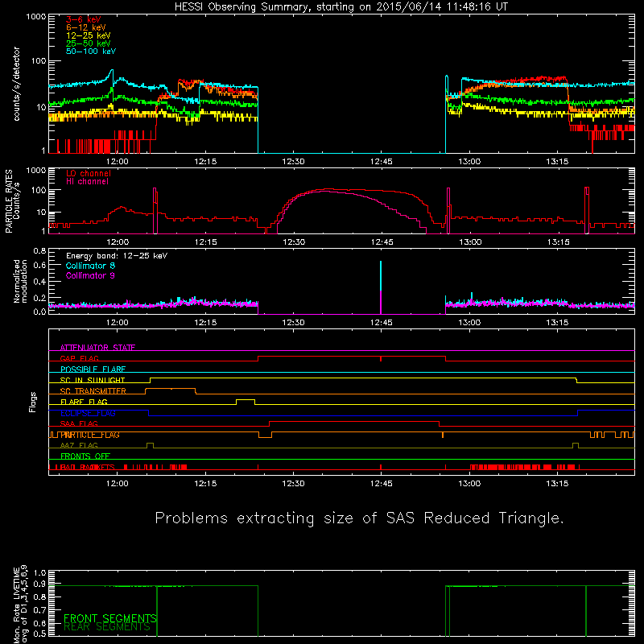The width and height of the screenshot is (644, 644).
Task: Click the GAP FLAG label
Action: pyautogui.click(x=79, y=358)
